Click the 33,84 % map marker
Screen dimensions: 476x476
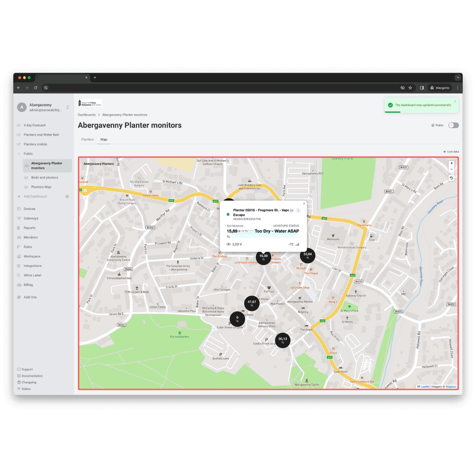(307, 256)
